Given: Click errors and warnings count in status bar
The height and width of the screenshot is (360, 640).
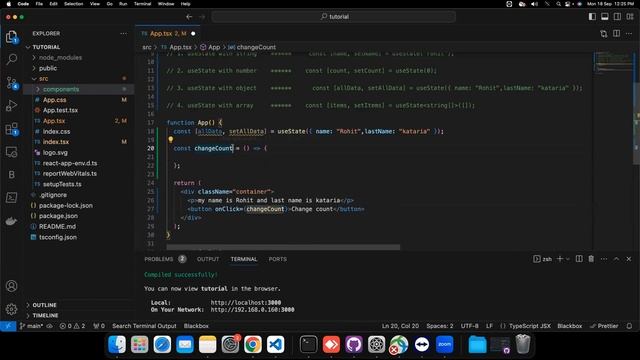Looking at the screenshot, I should 72,326.
